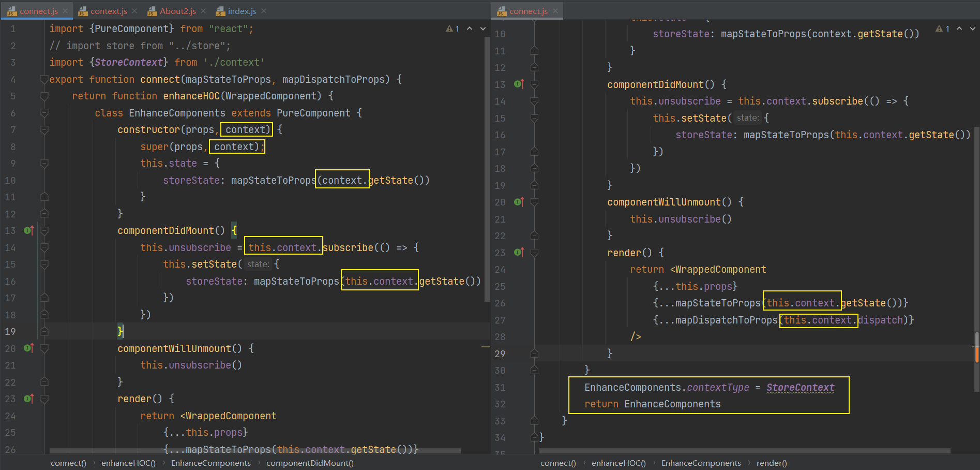
Task: Select connect.js tab in left editor
Action: click(39, 11)
